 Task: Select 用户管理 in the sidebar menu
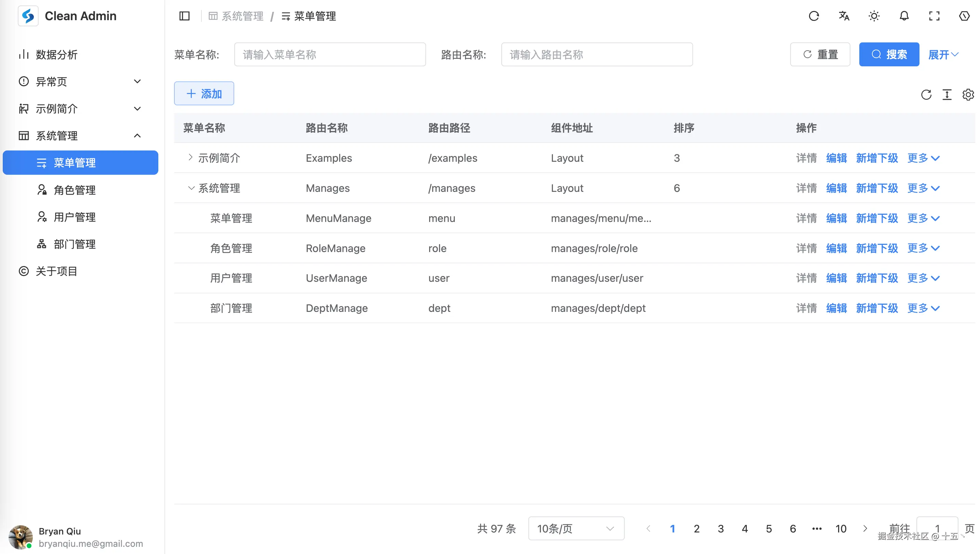point(75,217)
